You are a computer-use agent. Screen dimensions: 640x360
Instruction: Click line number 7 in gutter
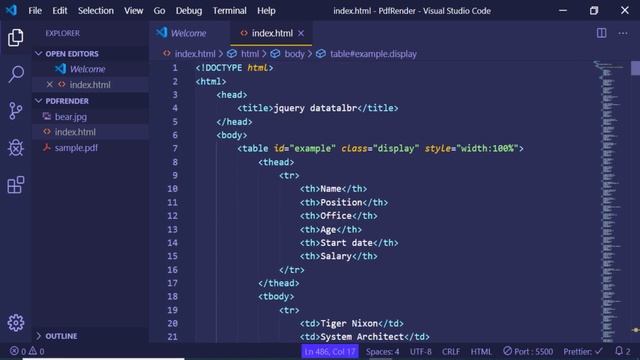click(175, 149)
